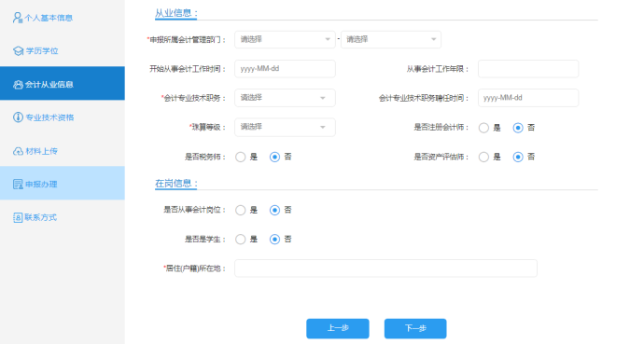This screenshot has height=344, width=644.
Task: Click the 申报办理 form icon
Action: click(18, 184)
